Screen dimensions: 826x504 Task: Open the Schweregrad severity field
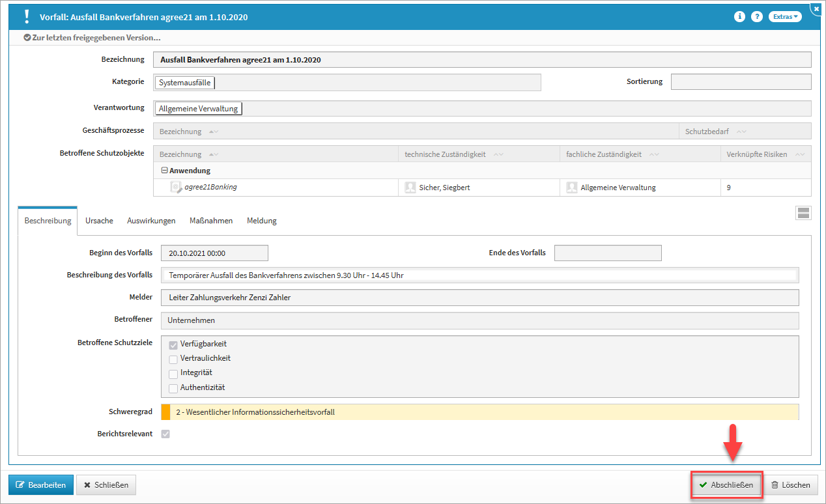tap(482, 412)
